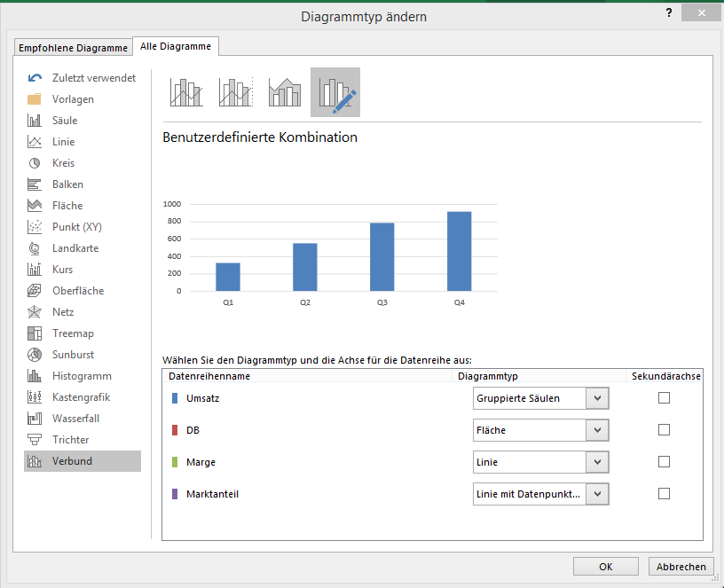
Task: Click Abbrechen to cancel
Action: (x=681, y=566)
